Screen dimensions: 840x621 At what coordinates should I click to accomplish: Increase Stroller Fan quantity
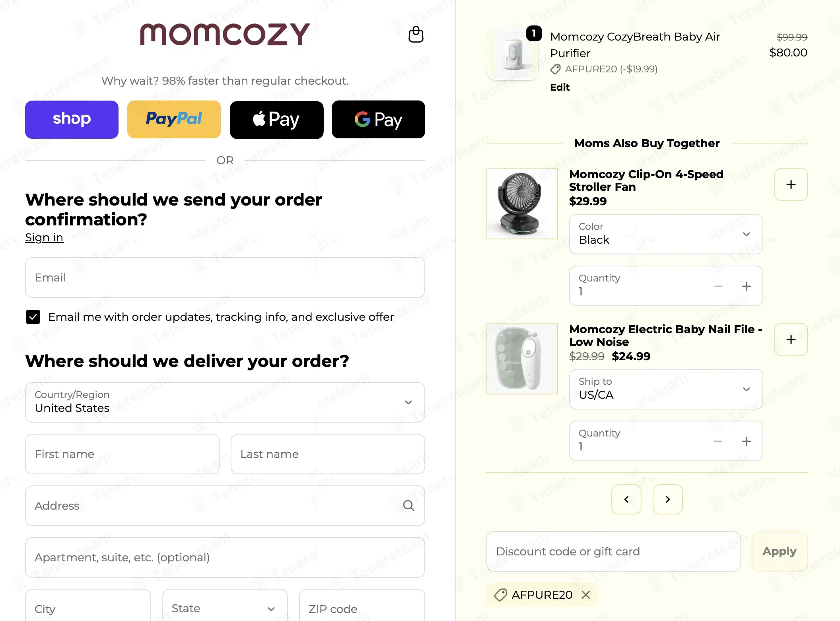coord(747,286)
